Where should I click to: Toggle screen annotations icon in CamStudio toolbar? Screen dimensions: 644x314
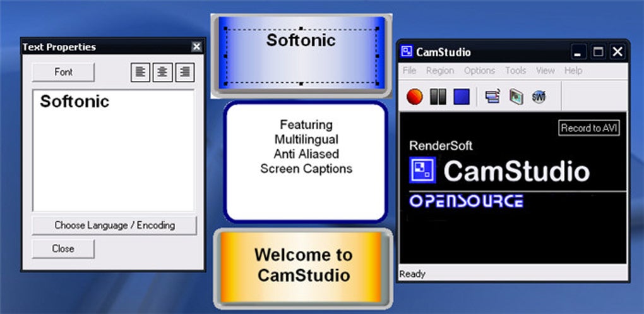click(492, 96)
